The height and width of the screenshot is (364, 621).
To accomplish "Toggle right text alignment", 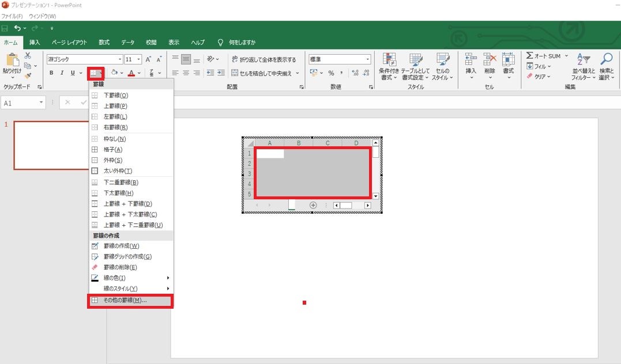I will (197, 73).
